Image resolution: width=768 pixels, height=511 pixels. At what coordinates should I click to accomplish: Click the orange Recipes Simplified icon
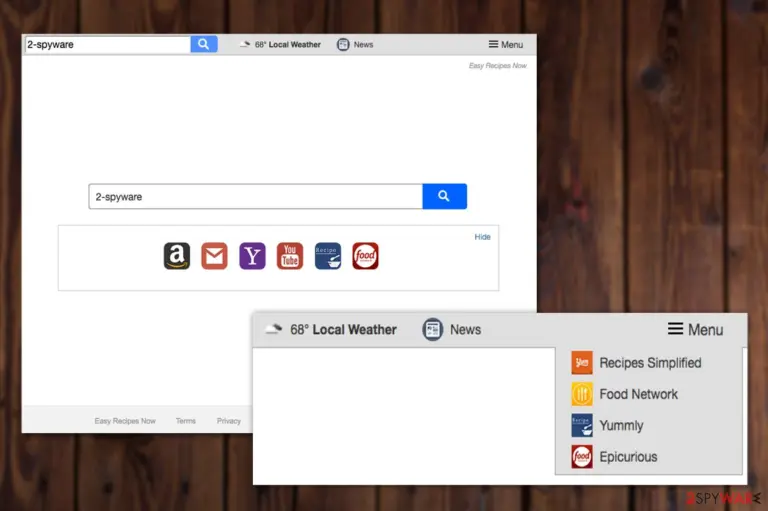pyautogui.click(x=582, y=363)
